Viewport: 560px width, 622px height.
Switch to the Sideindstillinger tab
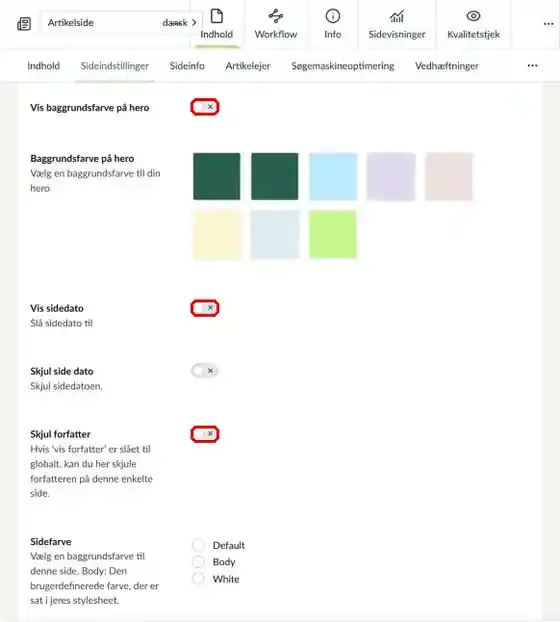click(x=115, y=66)
